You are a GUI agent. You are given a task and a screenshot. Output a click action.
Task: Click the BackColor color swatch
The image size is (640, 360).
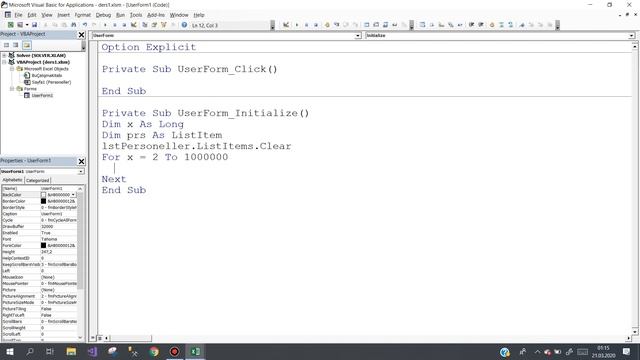click(x=43, y=195)
